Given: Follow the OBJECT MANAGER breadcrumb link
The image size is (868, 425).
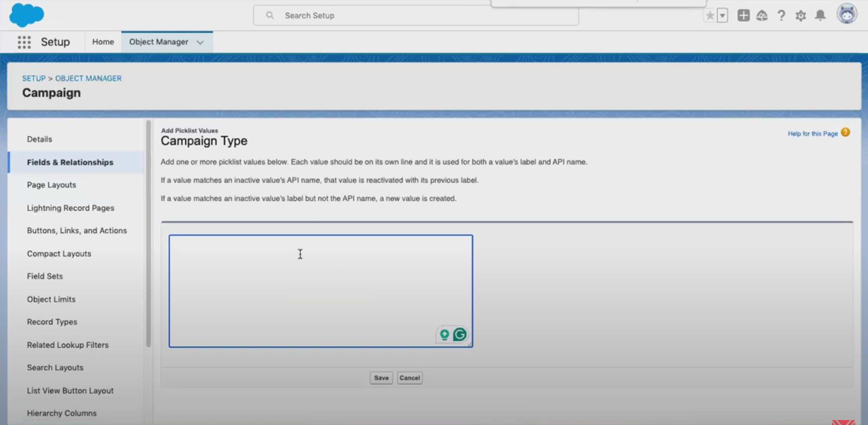Looking at the screenshot, I should [88, 78].
